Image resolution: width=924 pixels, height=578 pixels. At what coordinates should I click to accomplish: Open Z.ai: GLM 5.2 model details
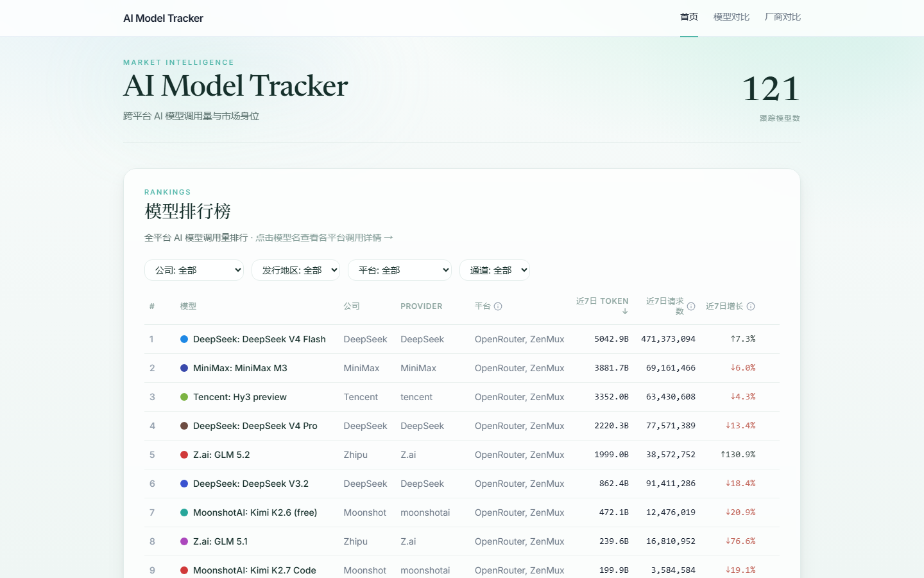221,455
